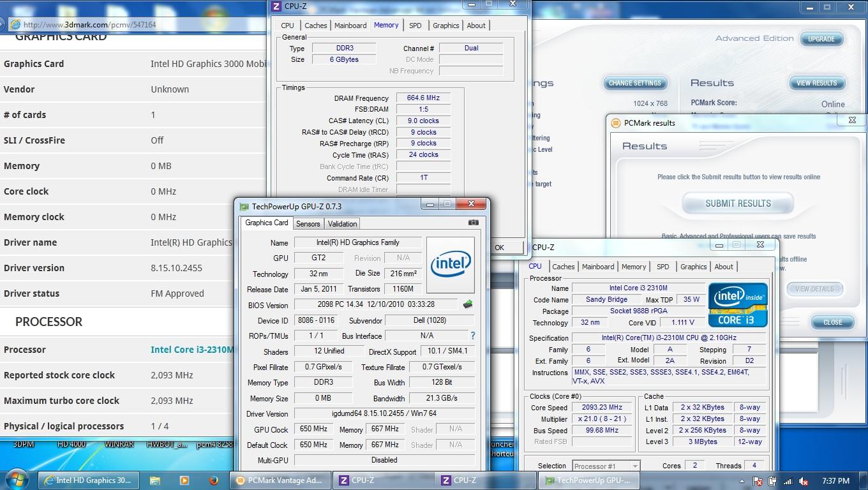Open SPD tab in CPU-Z processor window
This screenshot has width=868, height=490.
click(x=663, y=267)
